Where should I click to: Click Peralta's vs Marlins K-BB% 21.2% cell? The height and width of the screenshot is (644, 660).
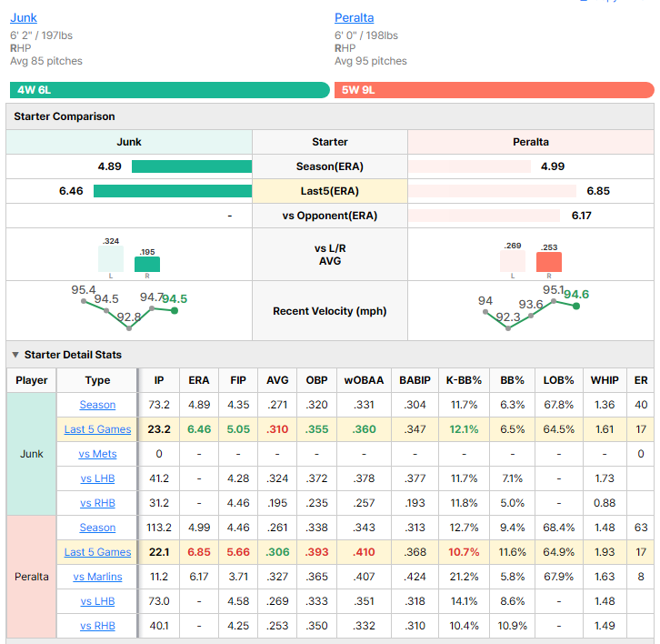464,577
